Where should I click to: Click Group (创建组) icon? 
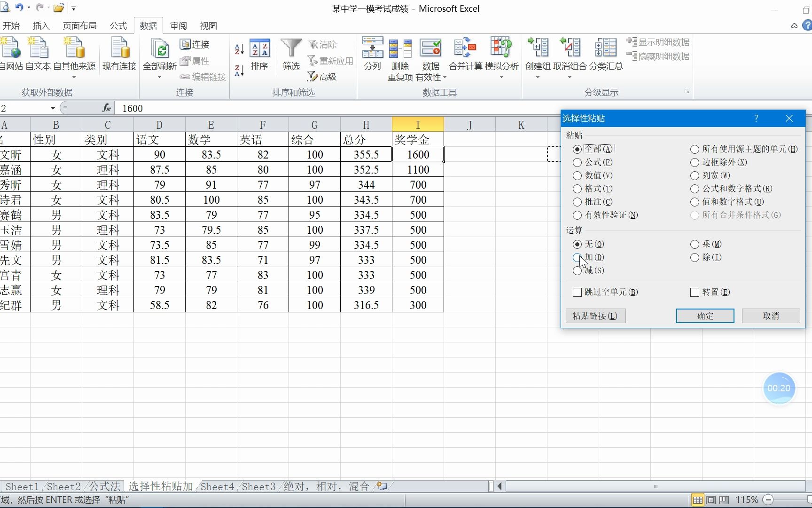538,47
